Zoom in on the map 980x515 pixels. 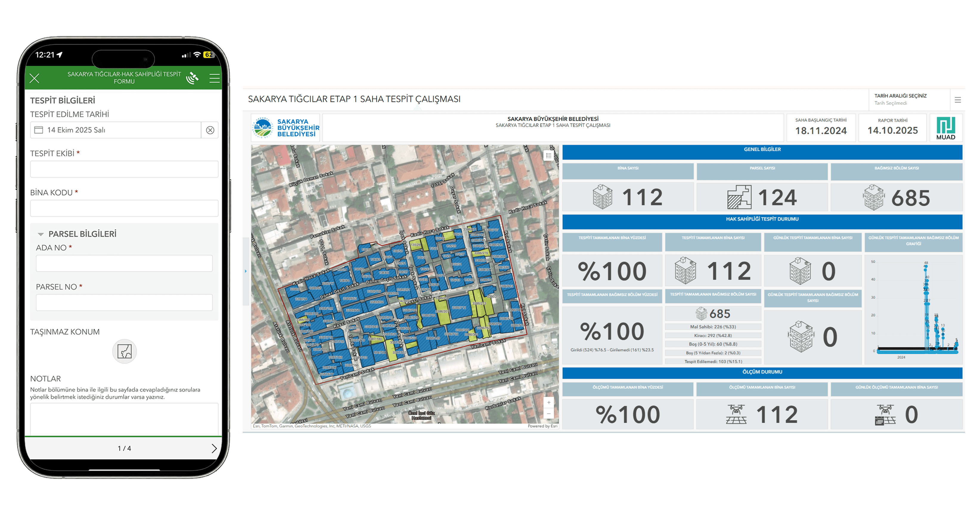549,402
